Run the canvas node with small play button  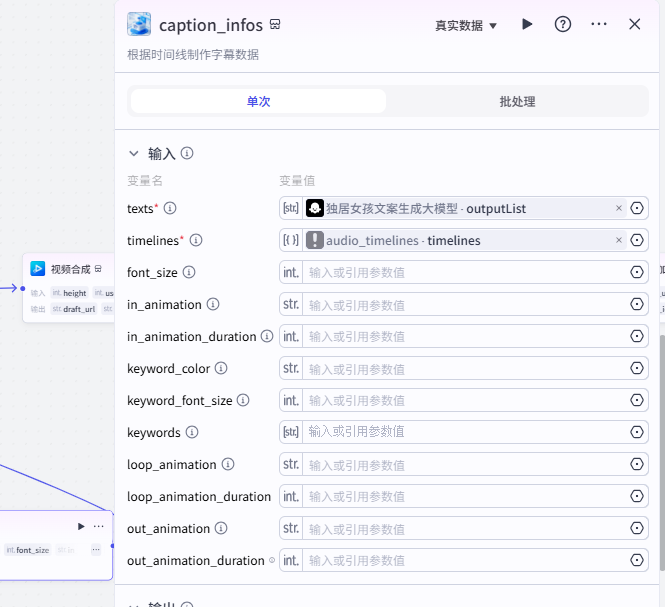pyautogui.click(x=81, y=526)
